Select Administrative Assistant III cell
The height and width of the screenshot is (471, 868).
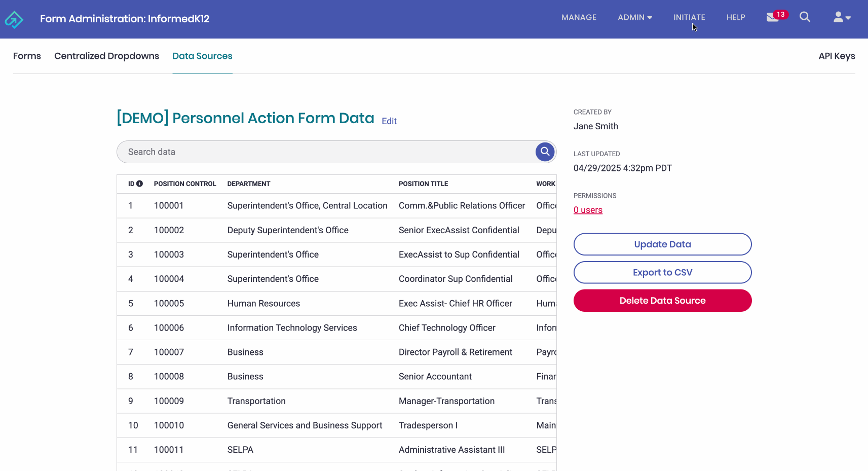point(451,450)
